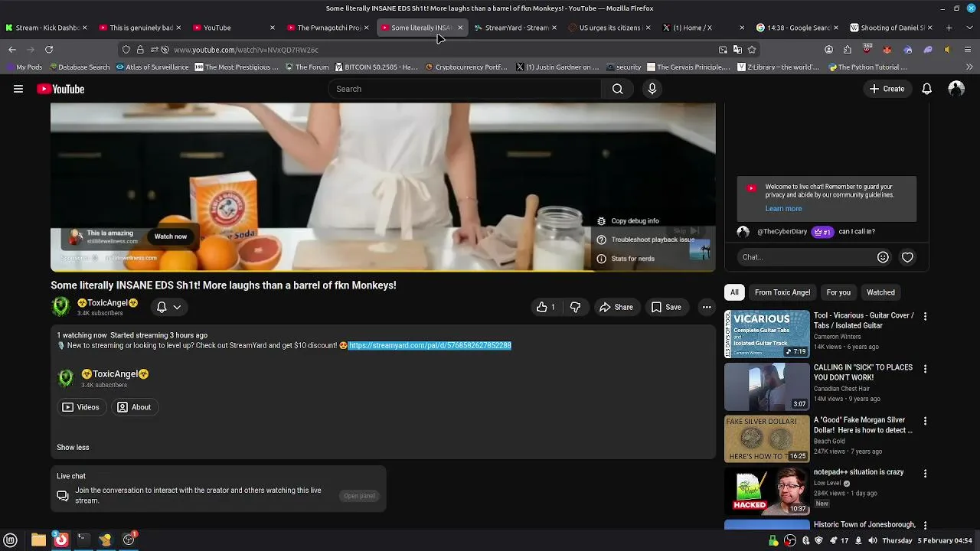Open the notepad++ situation is crazy thumbnail
Image resolution: width=980 pixels, height=551 pixels.
767,491
